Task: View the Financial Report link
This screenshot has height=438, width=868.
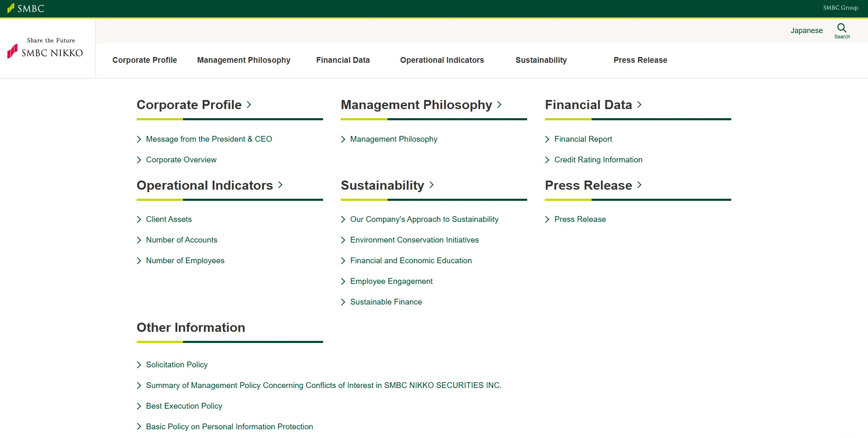Action: pos(583,139)
